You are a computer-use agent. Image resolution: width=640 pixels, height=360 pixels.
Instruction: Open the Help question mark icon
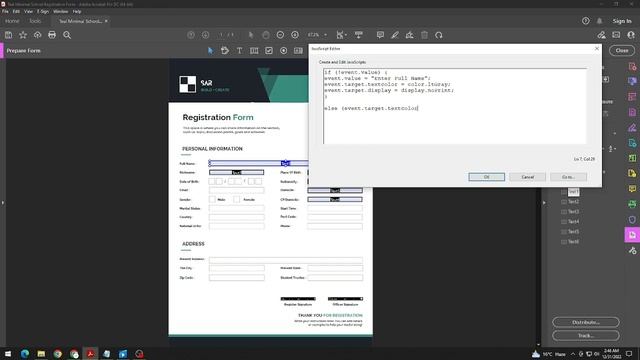click(x=586, y=21)
